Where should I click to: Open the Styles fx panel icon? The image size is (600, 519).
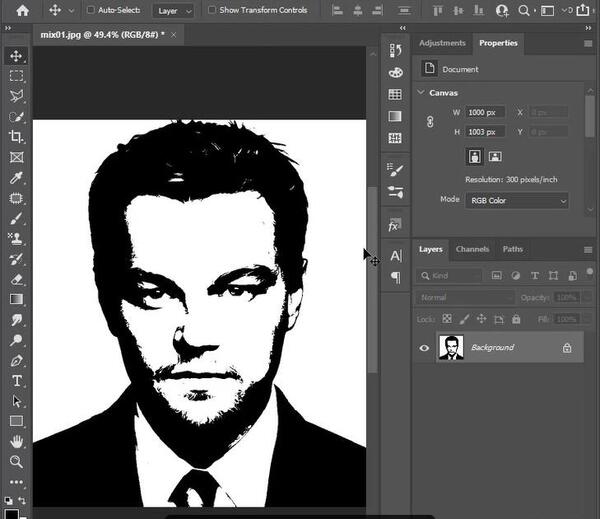coord(395,225)
